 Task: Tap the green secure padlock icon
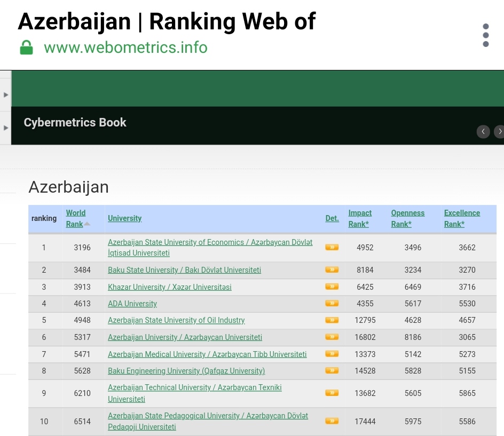pyautogui.click(x=26, y=47)
